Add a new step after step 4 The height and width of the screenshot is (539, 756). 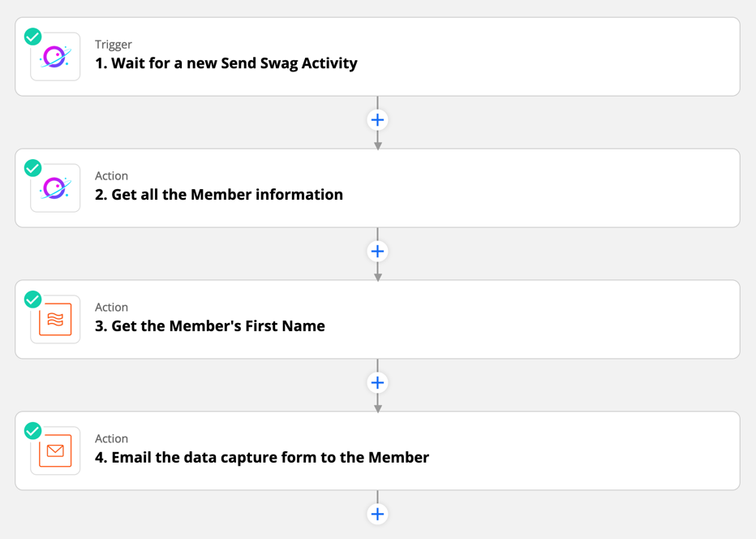click(x=377, y=514)
